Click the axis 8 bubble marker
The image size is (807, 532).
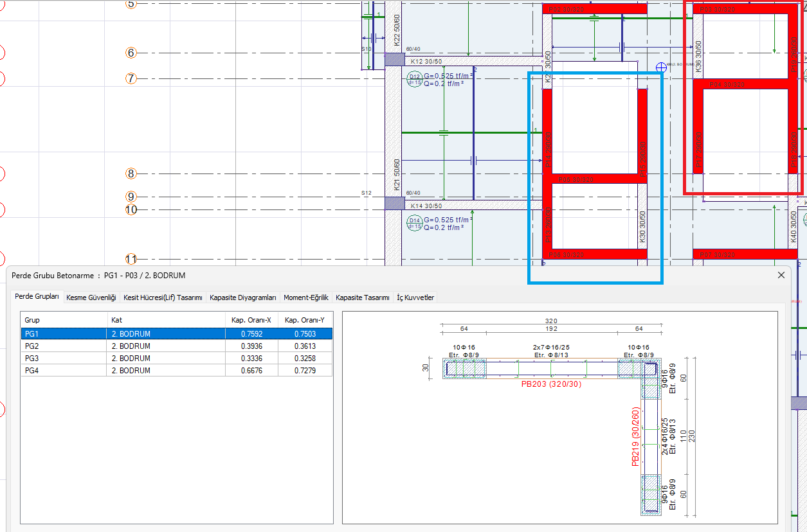[131, 173]
